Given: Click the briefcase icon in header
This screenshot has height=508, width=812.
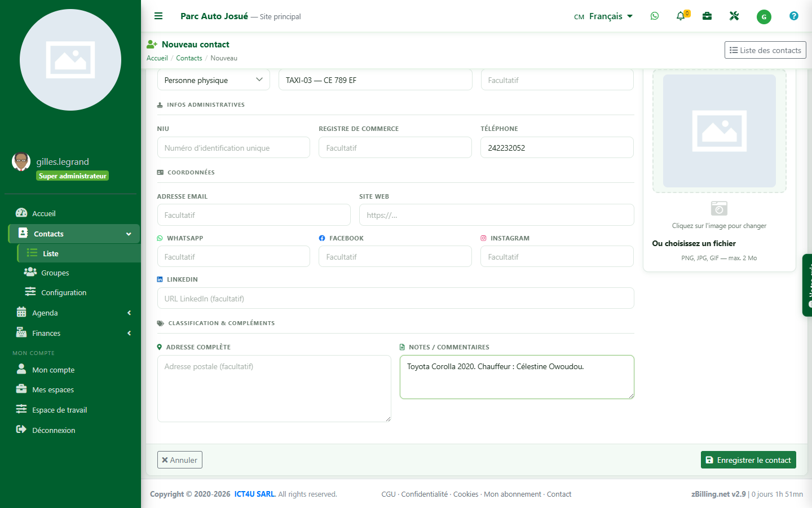Looking at the screenshot, I should (x=707, y=16).
